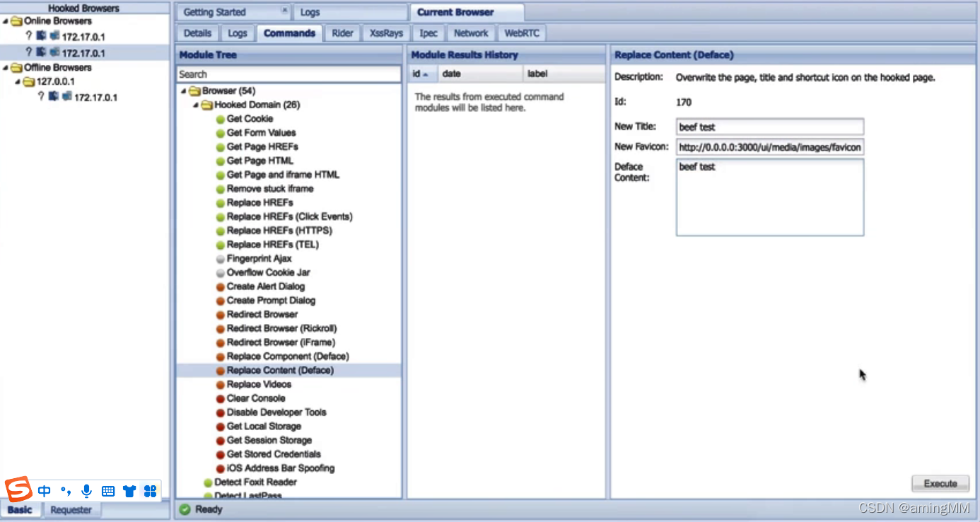Image resolution: width=980 pixels, height=522 pixels.
Task: Open the Ipec sub-tab
Action: (x=428, y=33)
